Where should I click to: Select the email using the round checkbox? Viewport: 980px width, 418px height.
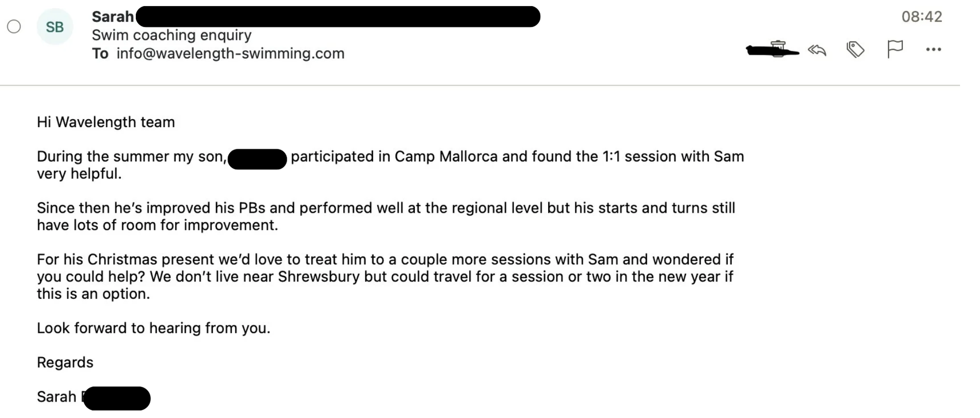pos(14,27)
